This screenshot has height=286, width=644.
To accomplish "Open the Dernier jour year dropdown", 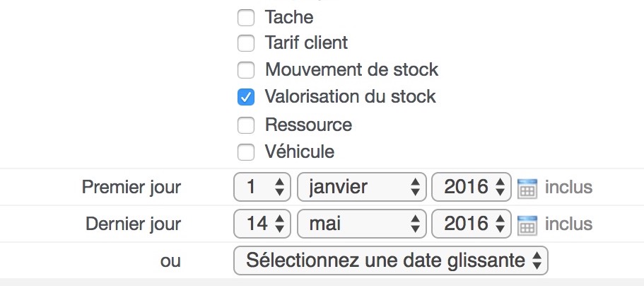I will 472,224.
